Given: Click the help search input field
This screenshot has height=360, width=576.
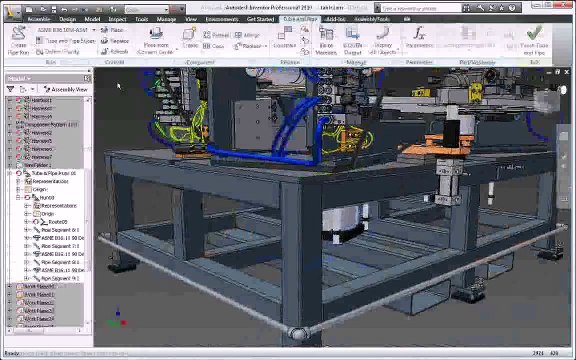Looking at the screenshot, I should click(420, 8).
